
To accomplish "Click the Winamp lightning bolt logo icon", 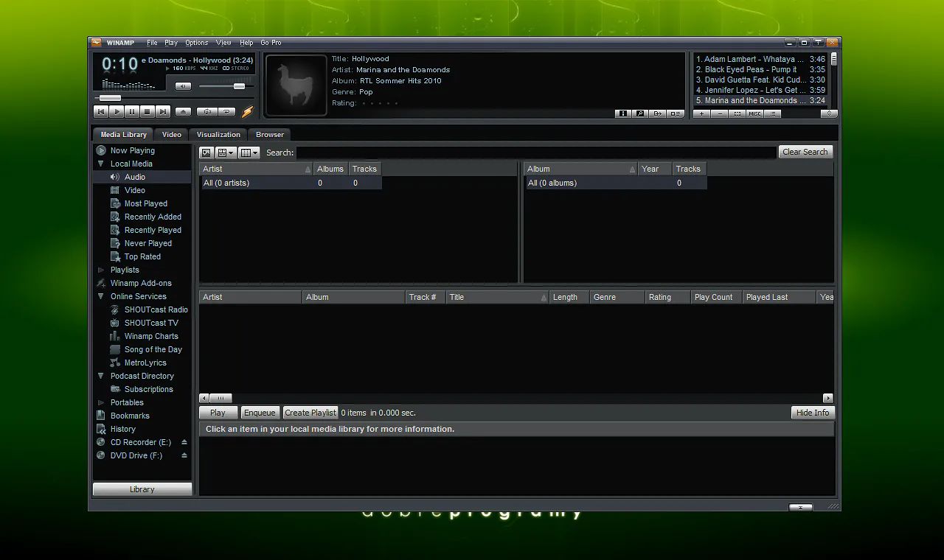I will (x=246, y=111).
